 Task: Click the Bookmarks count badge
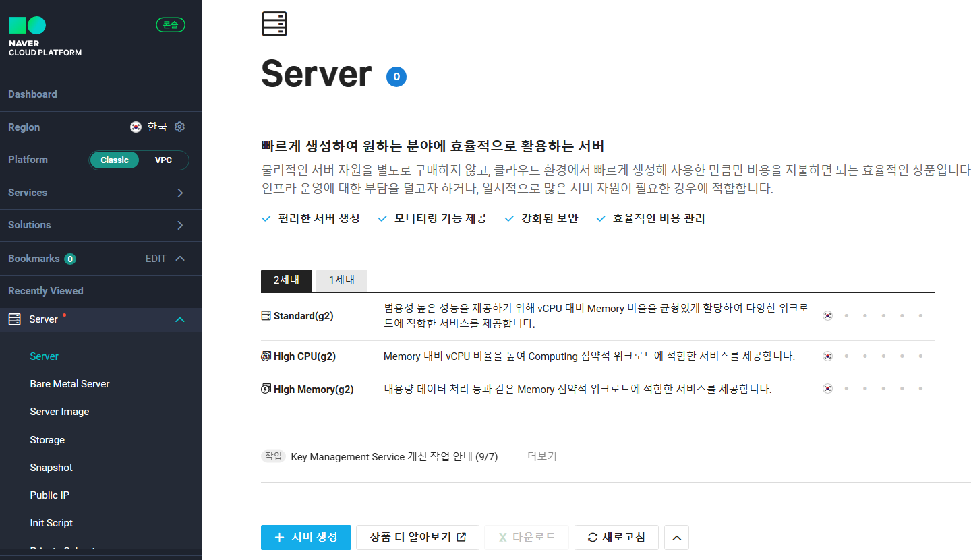70,259
